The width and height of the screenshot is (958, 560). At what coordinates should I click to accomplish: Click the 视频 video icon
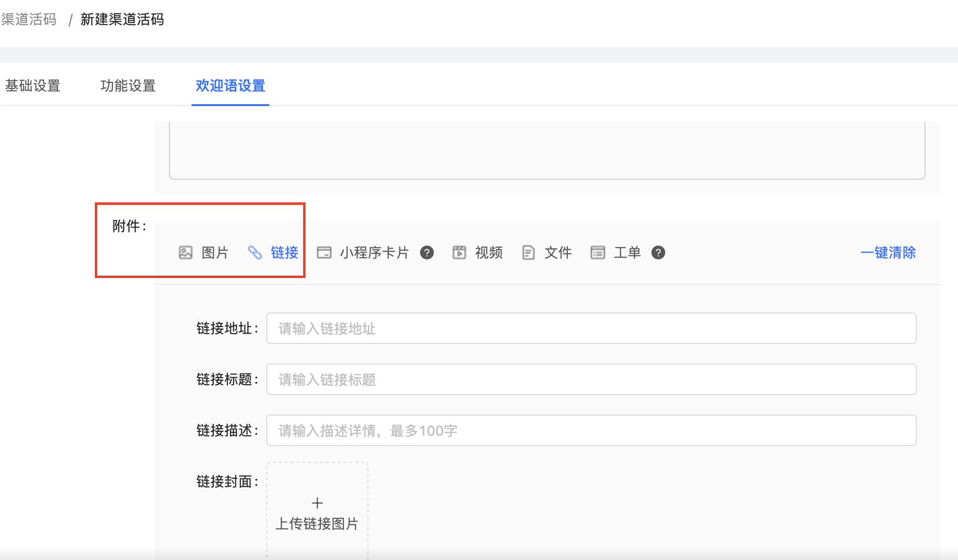point(459,252)
